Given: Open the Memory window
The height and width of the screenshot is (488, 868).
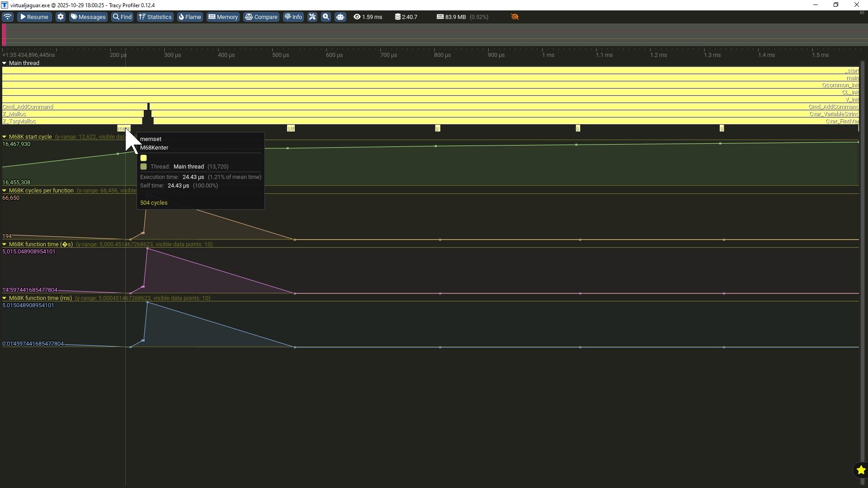Looking at the screenshot, I should 223,17.
